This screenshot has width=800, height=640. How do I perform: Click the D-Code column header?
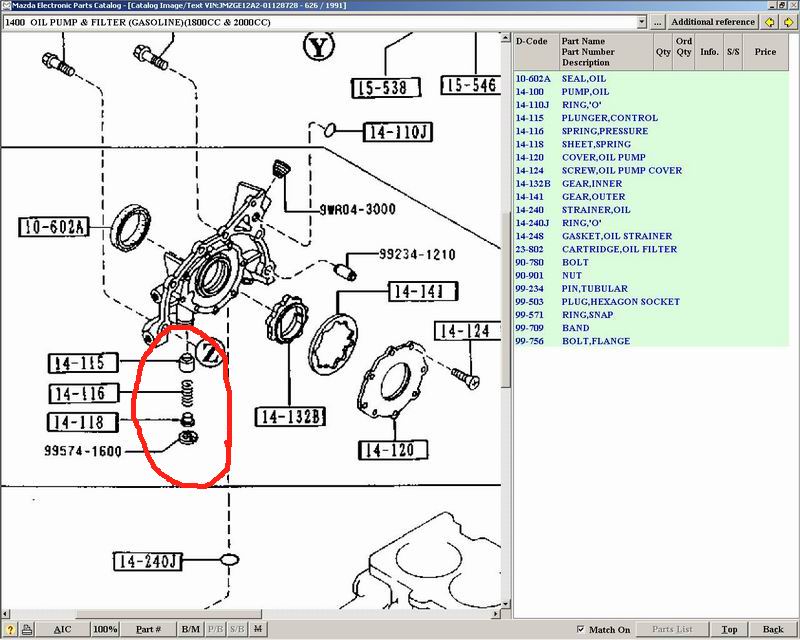tap(536, 52)
